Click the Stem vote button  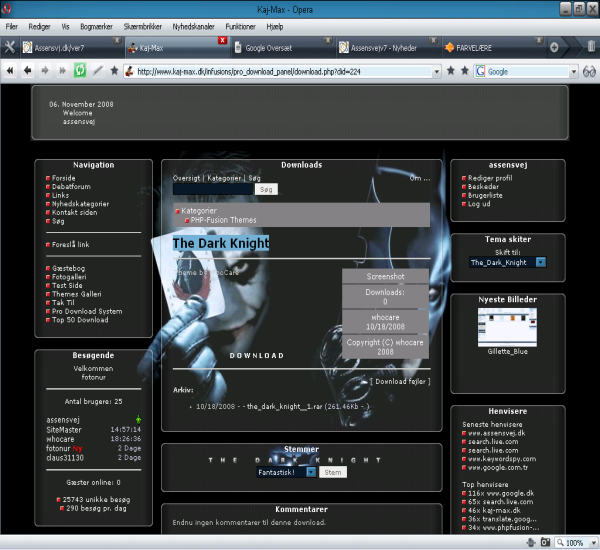[333, 472]
